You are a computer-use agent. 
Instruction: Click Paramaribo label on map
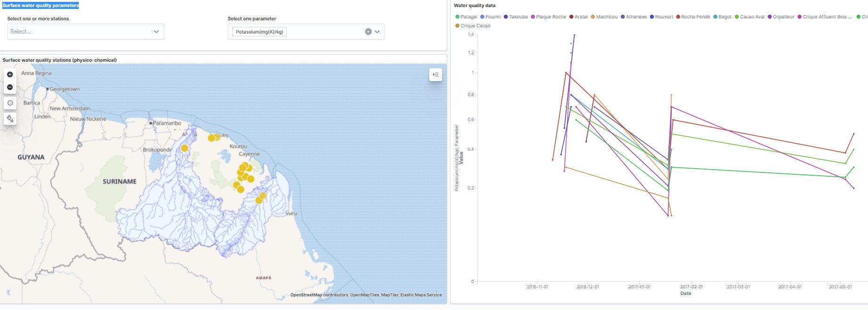pyautogui.click(x=167, y=123)
